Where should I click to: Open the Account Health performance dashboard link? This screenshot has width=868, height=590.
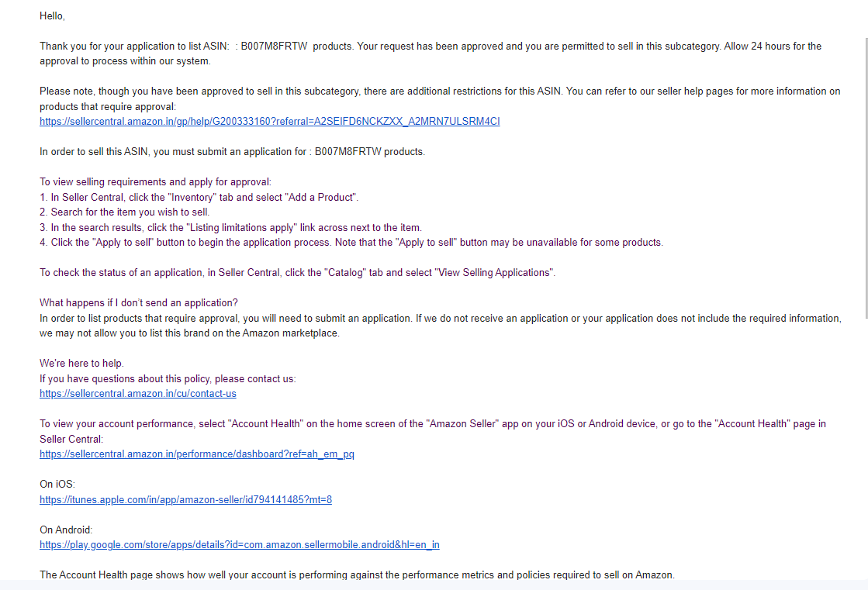pyautogui.click(x=196, y=454)
